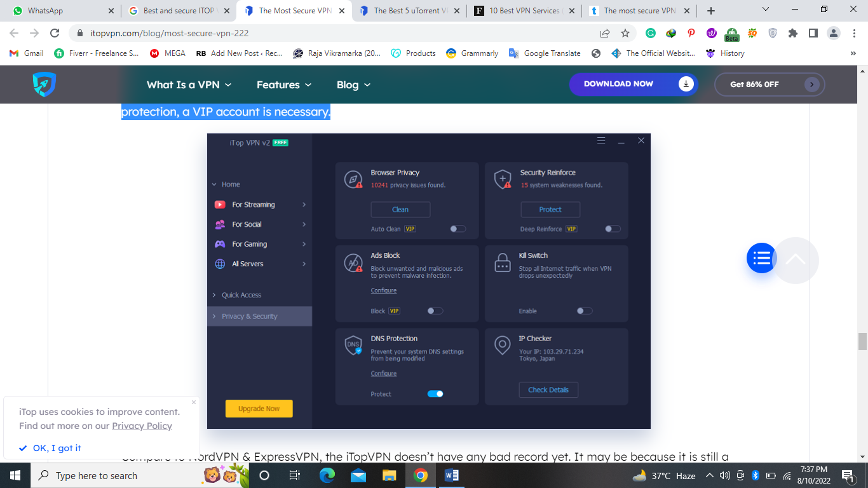Viewport: 868px width, 488px height.
Task: Open Microsoft Edge from taskbar
Action: point(327,475)
